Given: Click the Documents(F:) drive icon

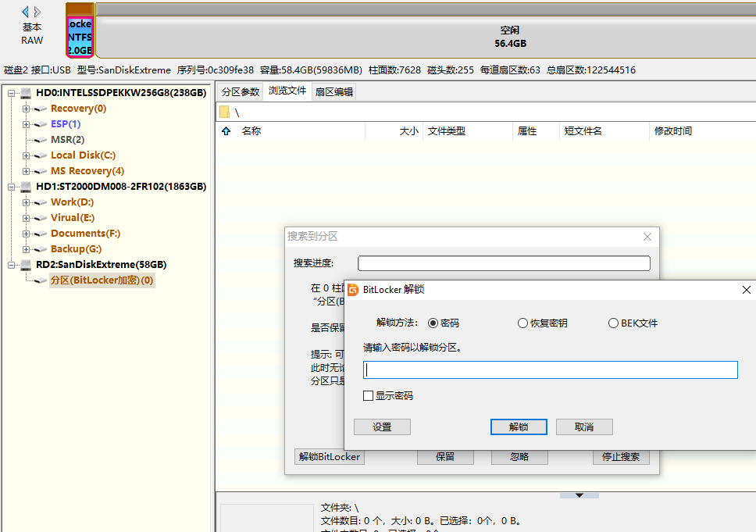Looking at the screenshot, I should tap(40, 234).
